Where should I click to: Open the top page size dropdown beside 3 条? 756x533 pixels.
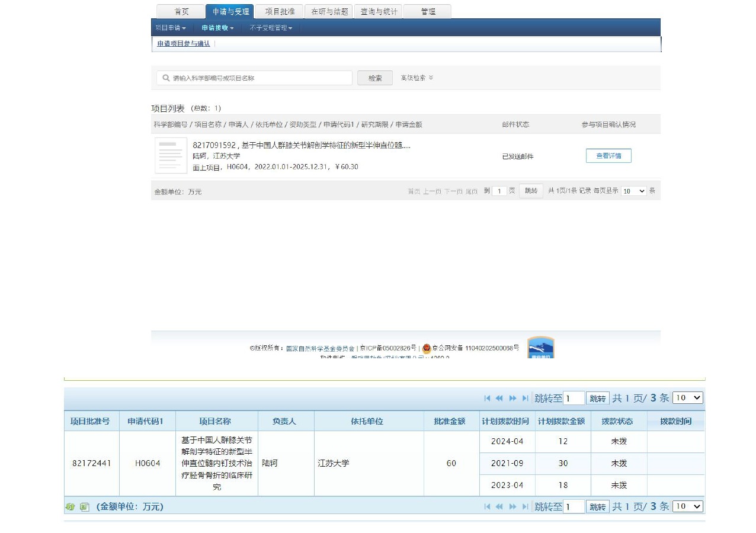688,398
